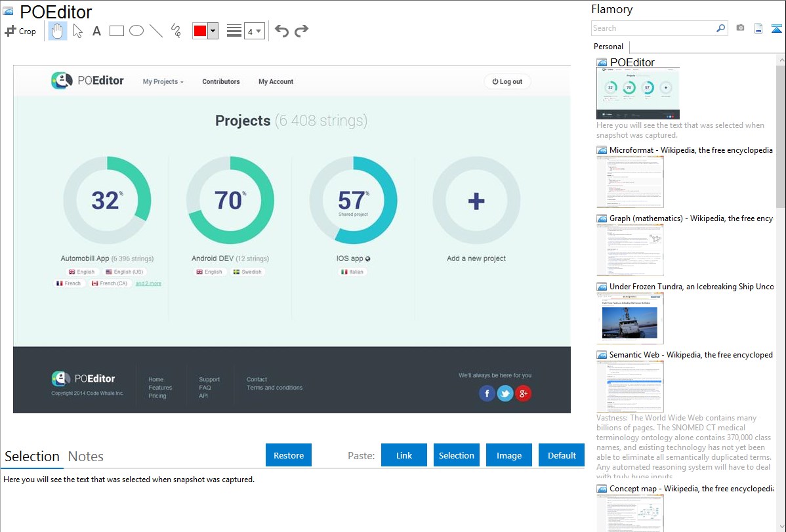This screenshot has width=786, height=532.
Task: Click the POEditor window icon at top-left
Action: pos(8,11)
